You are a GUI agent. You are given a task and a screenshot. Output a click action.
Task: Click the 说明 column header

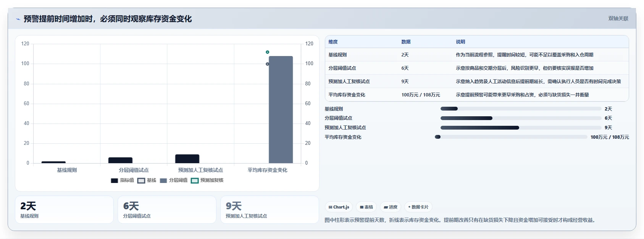(x=460, y=42)
